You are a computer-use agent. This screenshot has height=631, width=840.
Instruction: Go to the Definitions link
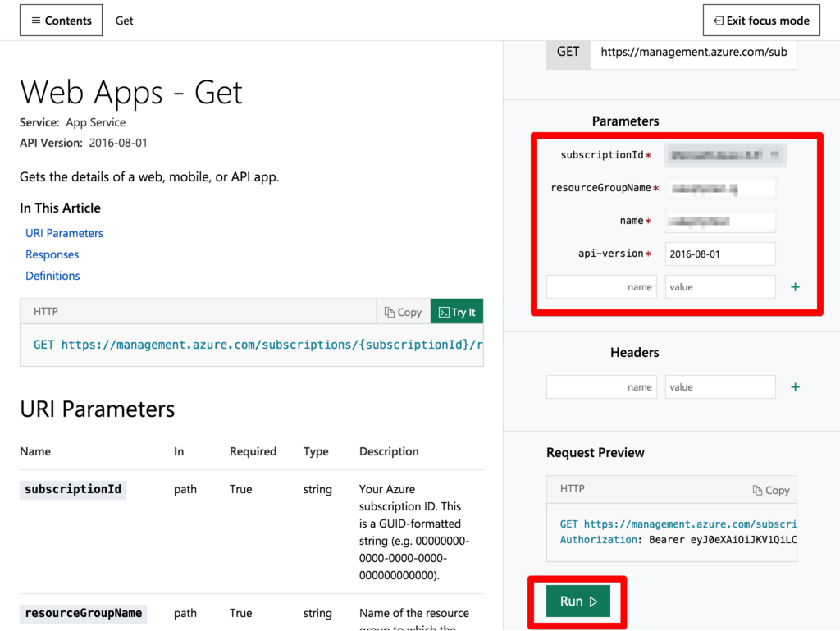pyautogui.click(x=52, y=276)
